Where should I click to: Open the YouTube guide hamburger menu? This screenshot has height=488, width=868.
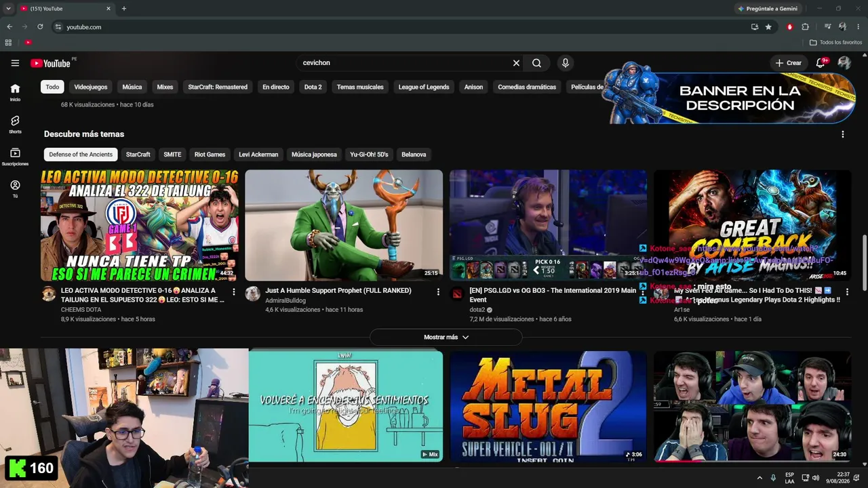15,63
